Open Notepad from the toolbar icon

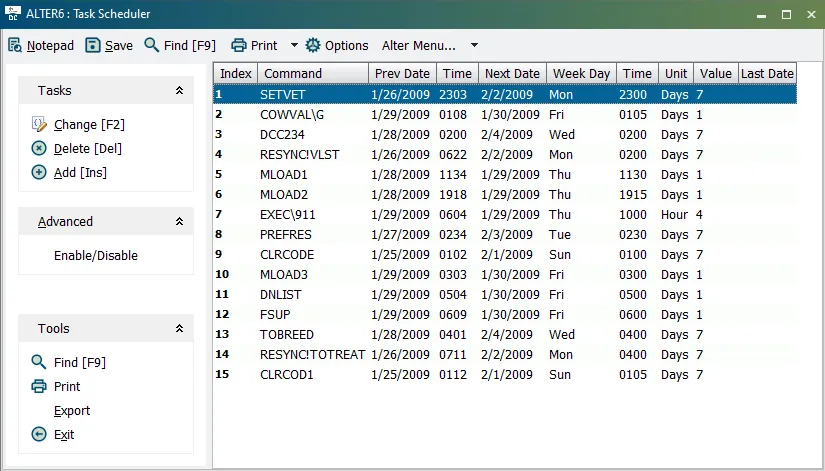(15, 46)
